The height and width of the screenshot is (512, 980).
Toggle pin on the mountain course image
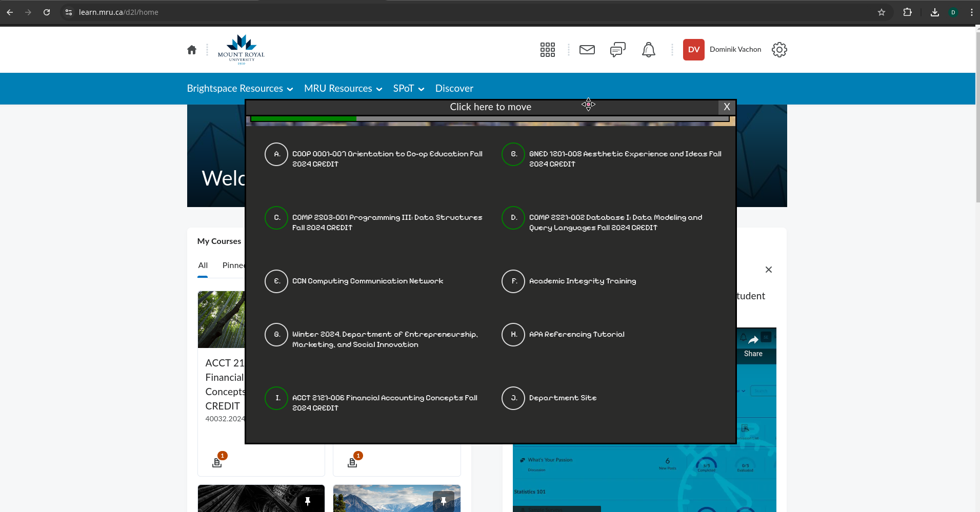point(444,501)
